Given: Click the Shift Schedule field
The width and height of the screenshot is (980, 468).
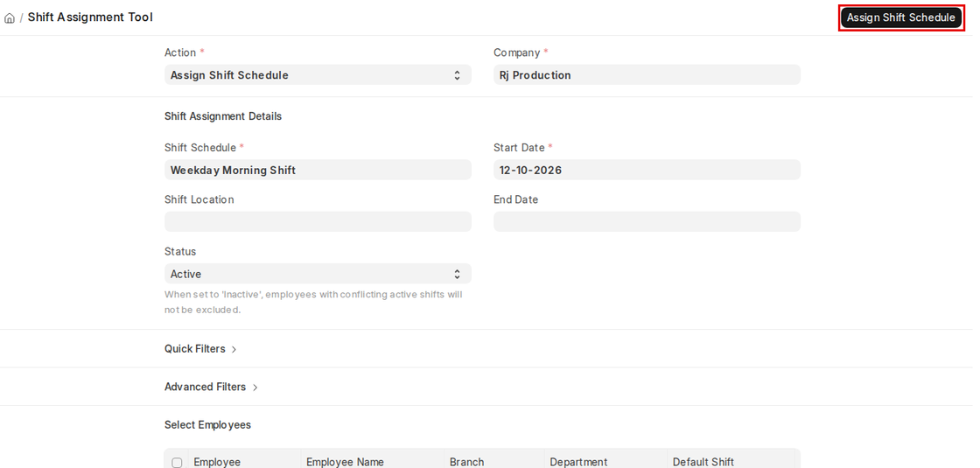Looking at the screenshot, I should tap(318, 170).
